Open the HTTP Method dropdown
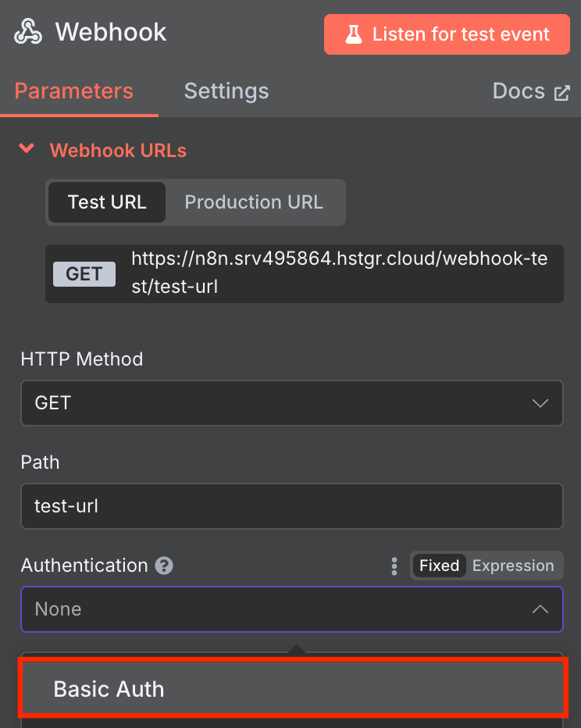581x728 pixels. click(291, 403)
